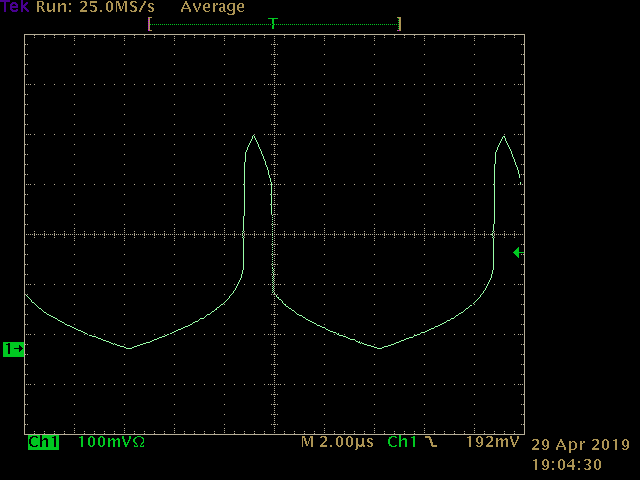This screenshot has width=640, height=480.
Task: Click the falling edge trigger slope symbol
Action: click(430, 442)
